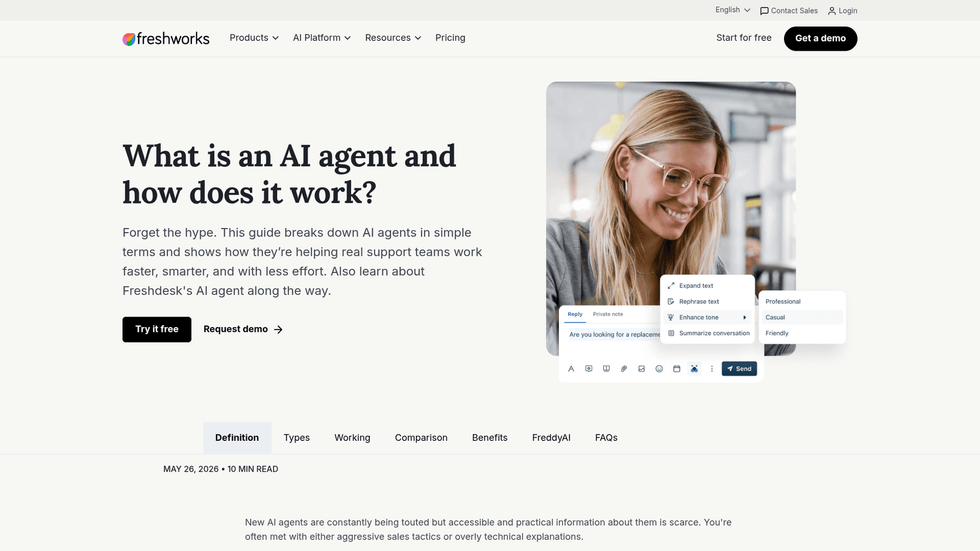Click the Get a demo button

point(820,38)
